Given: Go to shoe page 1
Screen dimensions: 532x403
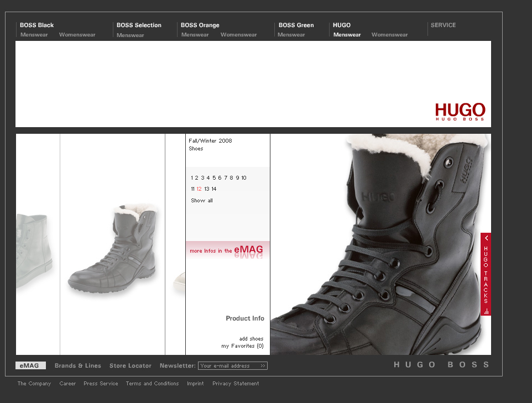Looking at the screenshot, I should (192, 178).
